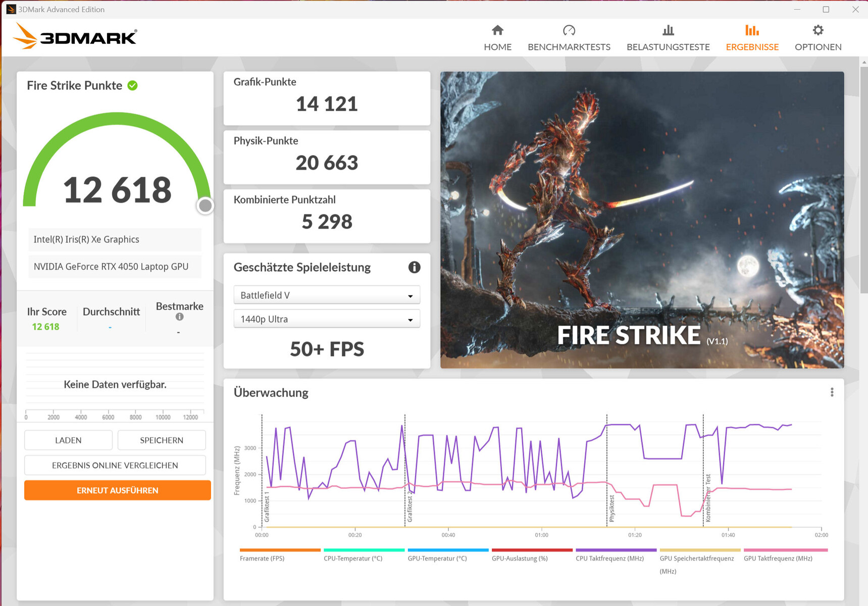868x606 pixels.
Task: Click the green validation checkmark icon
Action: (x=133, y=86)
